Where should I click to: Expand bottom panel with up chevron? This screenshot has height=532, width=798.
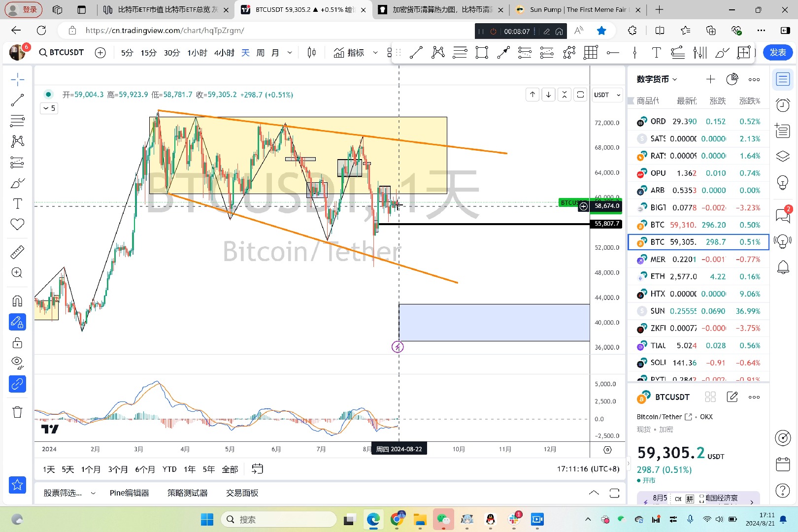[594, 493]
